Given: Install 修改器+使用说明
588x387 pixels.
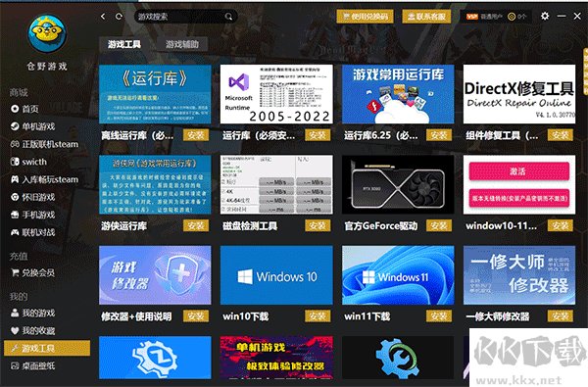Looking at the screenshot, I should [x=196, y=316].
